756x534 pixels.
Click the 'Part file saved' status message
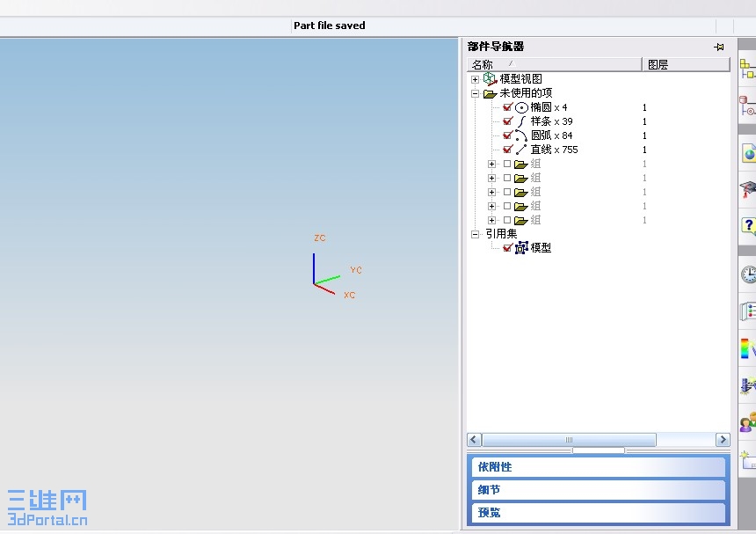[x=330, y=26]
